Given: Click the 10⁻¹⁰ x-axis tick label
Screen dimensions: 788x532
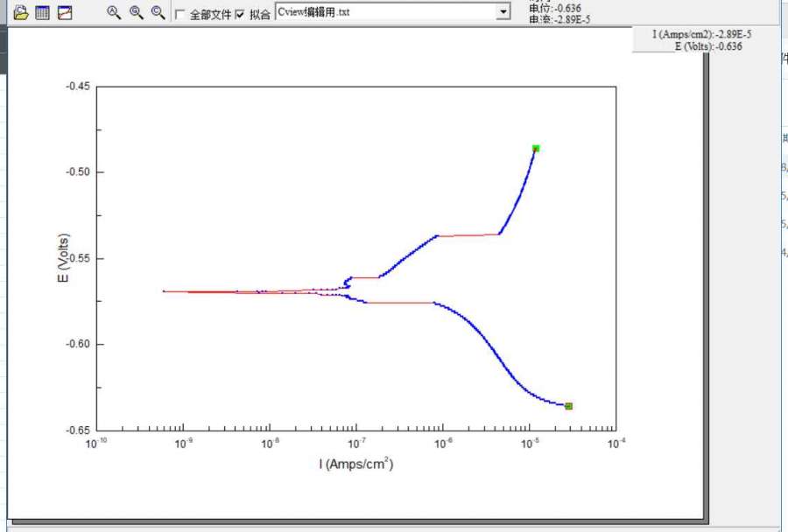Looking at the screenshot, I should pos(96,444).
